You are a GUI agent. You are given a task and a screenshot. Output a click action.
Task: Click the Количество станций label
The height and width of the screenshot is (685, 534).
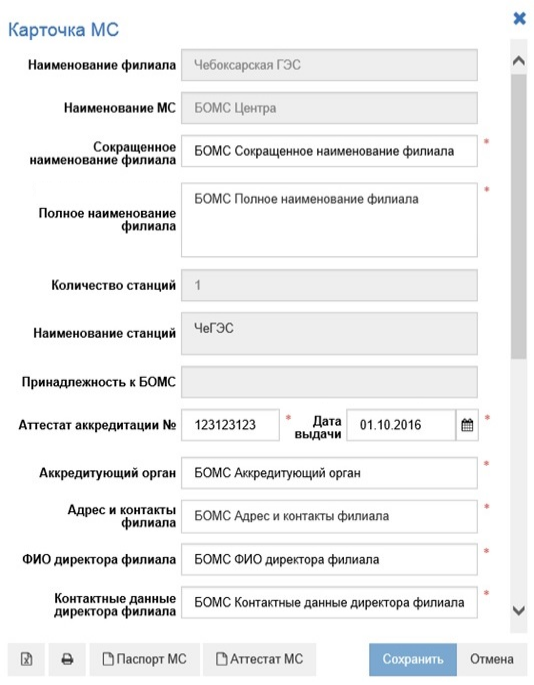coord(114,285)
